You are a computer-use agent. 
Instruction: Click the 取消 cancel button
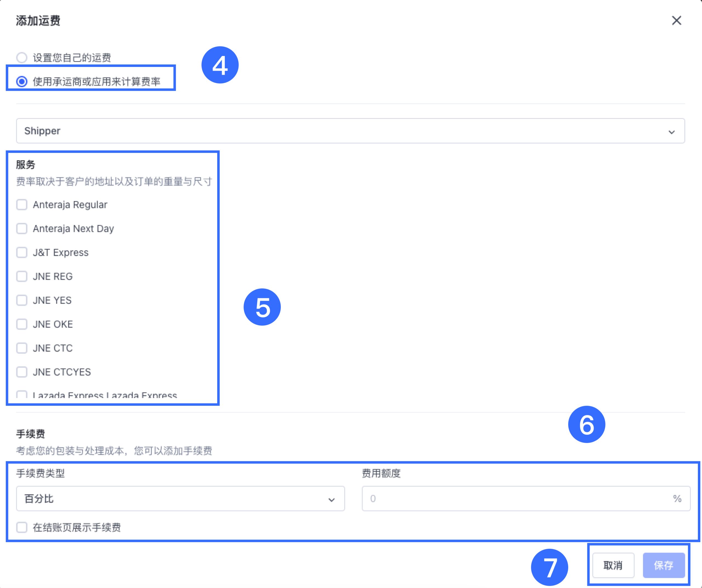(613, 565)
